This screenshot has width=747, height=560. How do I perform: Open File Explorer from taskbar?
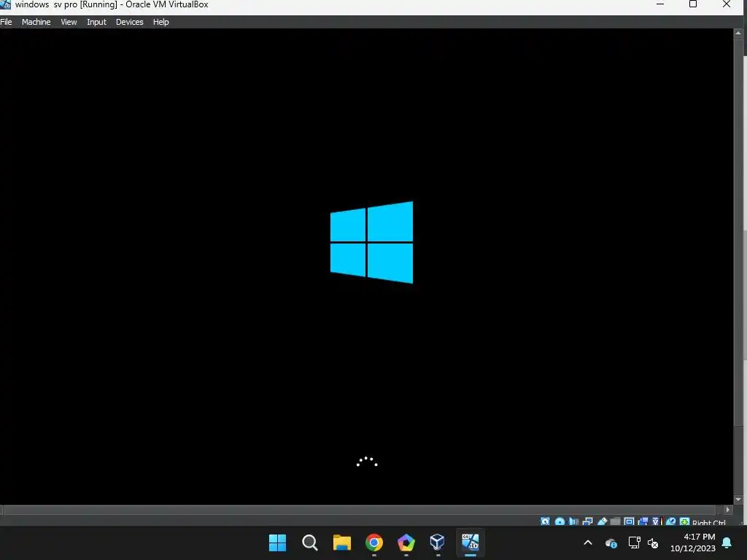[341, 542]
